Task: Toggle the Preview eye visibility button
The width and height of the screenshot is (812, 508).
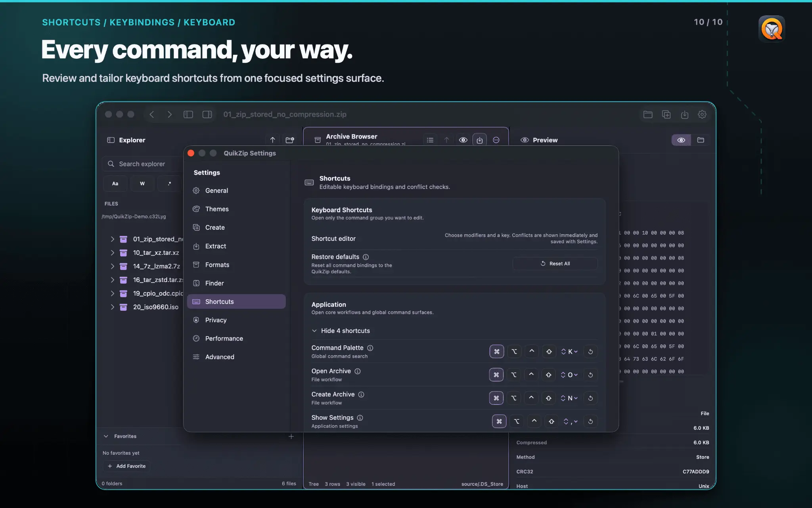Action: click(x=681, y=140)
